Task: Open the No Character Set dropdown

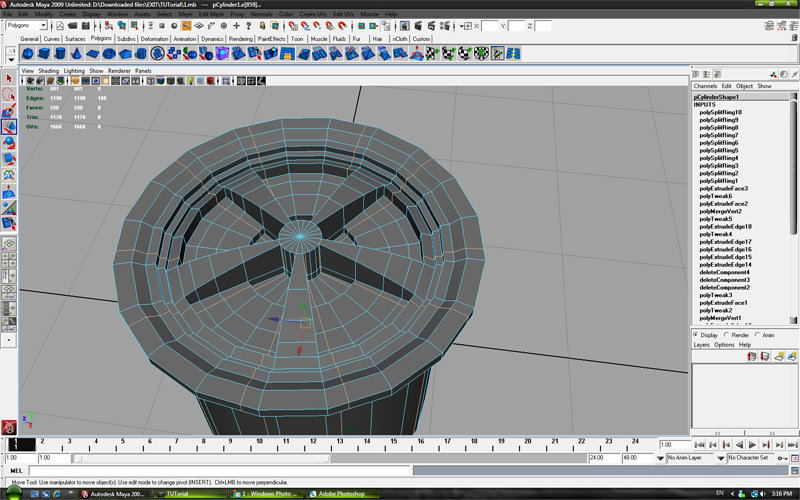Action: point(748,458)
